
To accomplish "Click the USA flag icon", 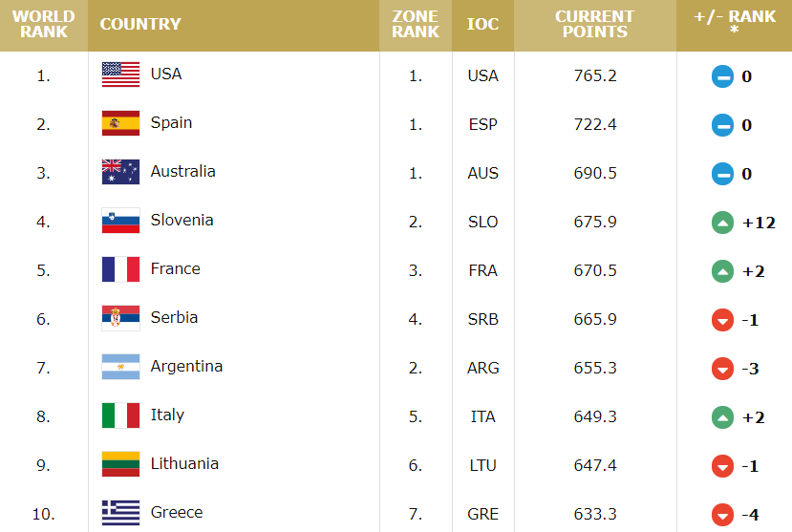I will 120,74.
